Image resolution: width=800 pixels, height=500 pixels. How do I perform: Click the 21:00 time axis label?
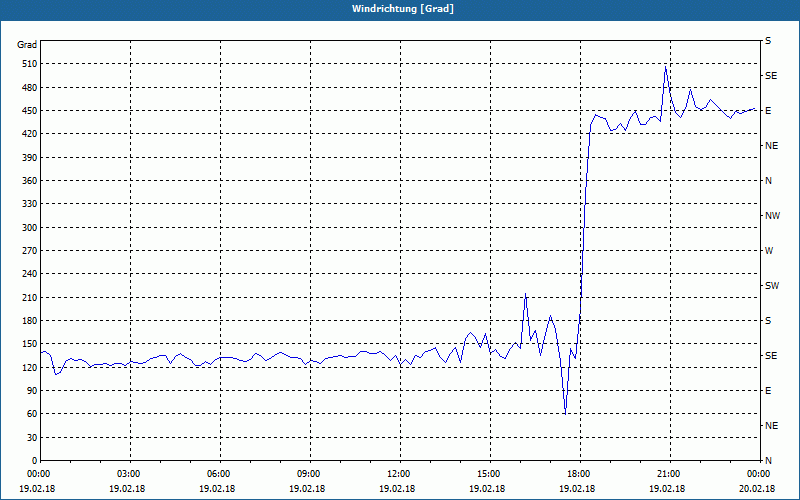[x=670, y=473]
